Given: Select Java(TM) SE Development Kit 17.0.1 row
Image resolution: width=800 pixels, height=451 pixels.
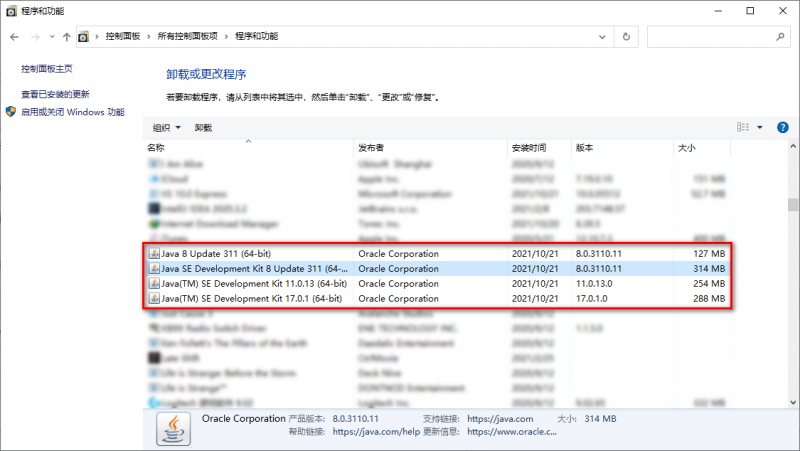Looking at the screenshot, I should pyautogui.click(x=437, y=298).
